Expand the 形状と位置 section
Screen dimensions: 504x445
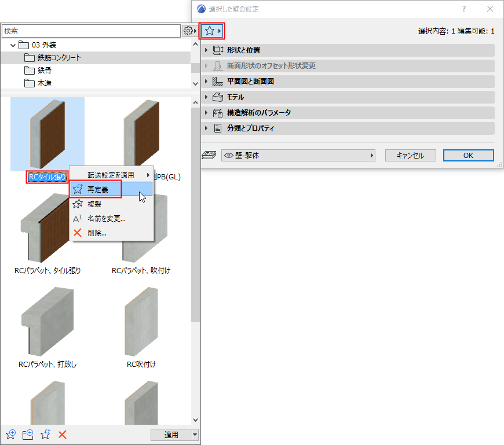206,50
